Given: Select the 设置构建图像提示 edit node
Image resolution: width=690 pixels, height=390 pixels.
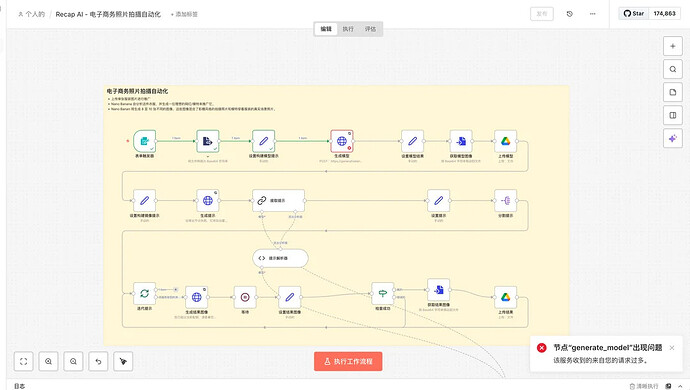Looking at the screenshot, I should tap(144, 201).
